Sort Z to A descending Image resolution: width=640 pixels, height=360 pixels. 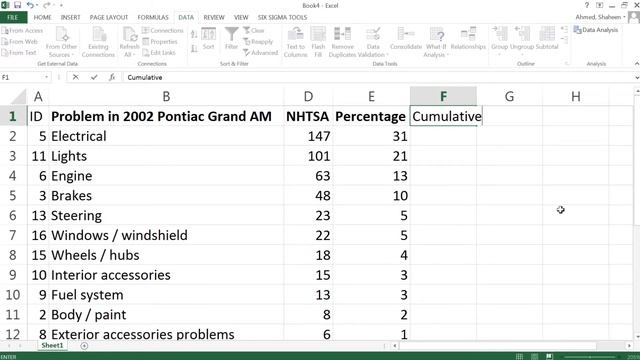[194, 49]
